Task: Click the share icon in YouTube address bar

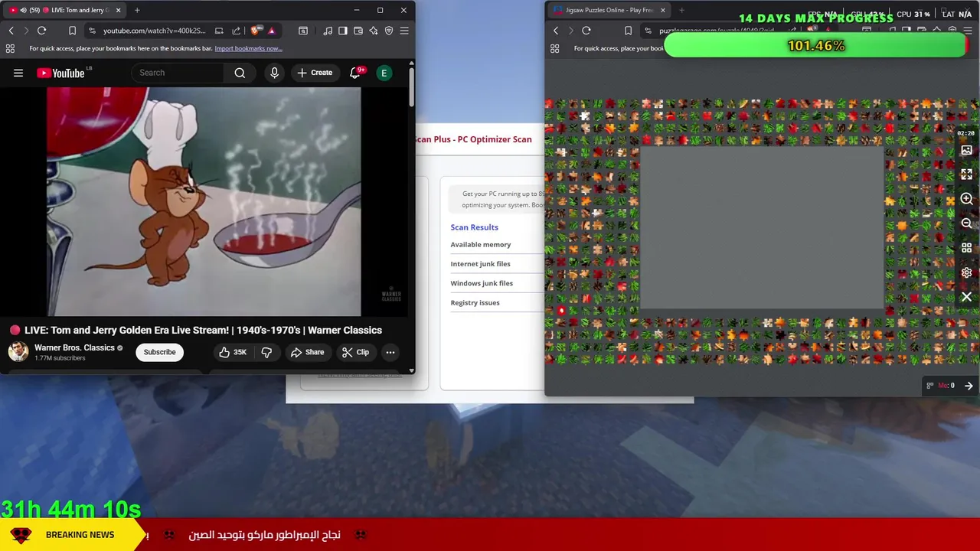Action: coord(236,31)
